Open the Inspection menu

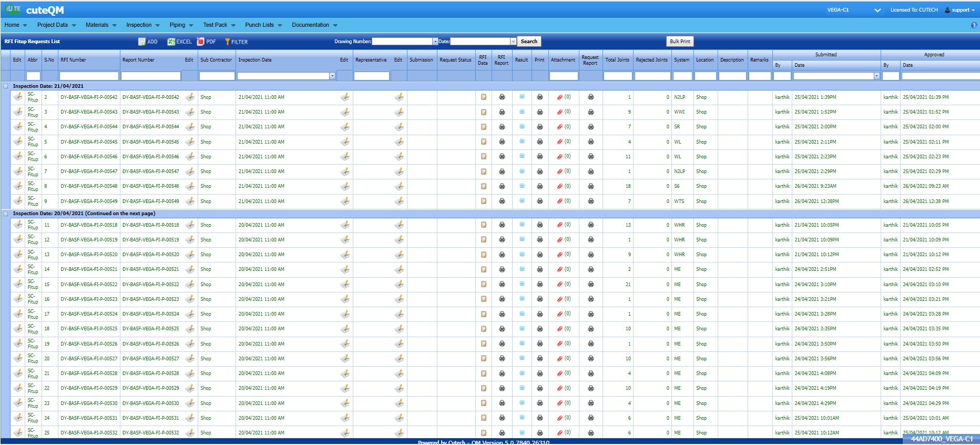tap(142, 25)
